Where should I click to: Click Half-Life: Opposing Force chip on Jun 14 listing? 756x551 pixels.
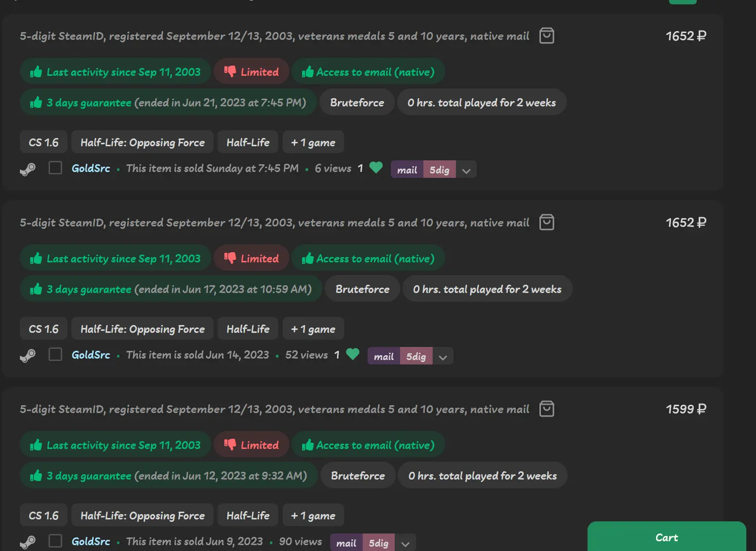pyautogui.click(x=143, y=329)
